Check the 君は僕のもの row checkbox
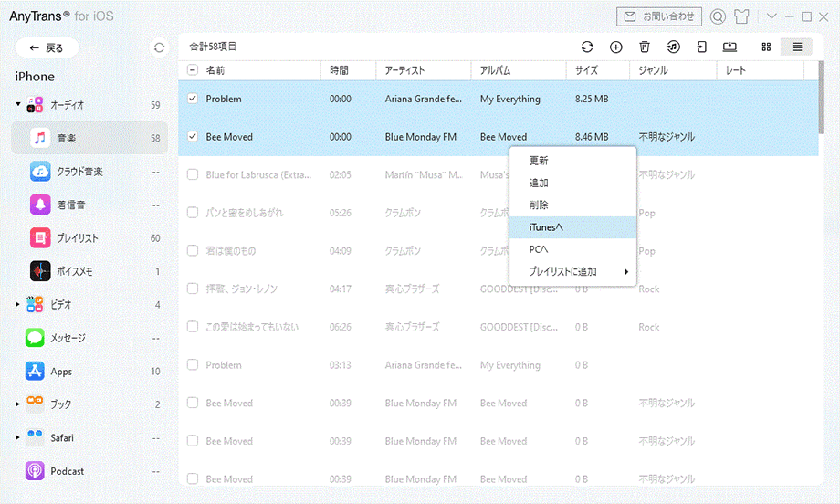840x504 pixels. [x=193, y=251]
